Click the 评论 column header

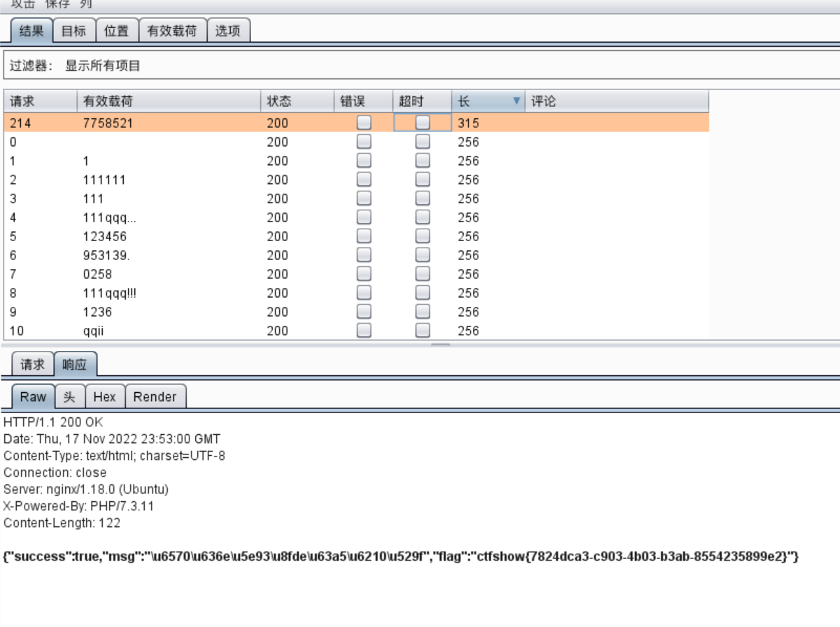point(617,101)
